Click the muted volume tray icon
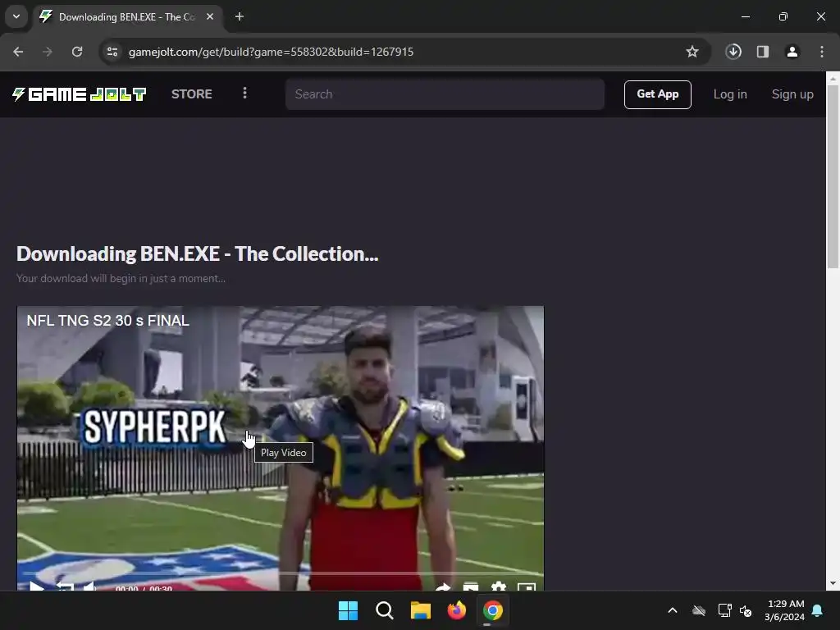 (745, 610)
